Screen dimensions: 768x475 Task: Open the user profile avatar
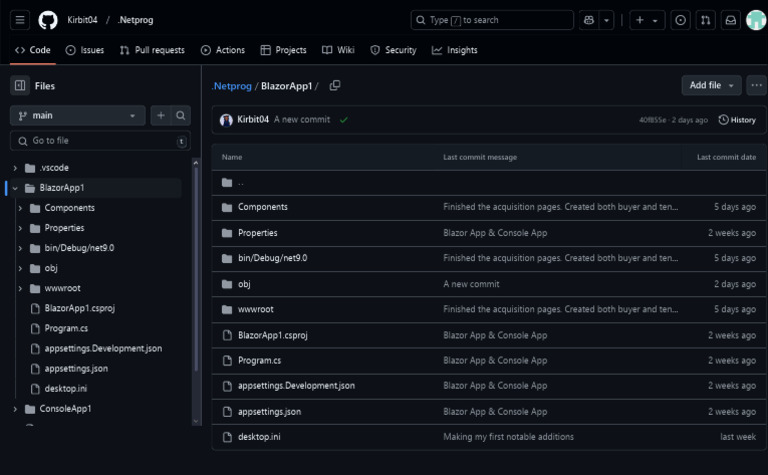[755, 20]
